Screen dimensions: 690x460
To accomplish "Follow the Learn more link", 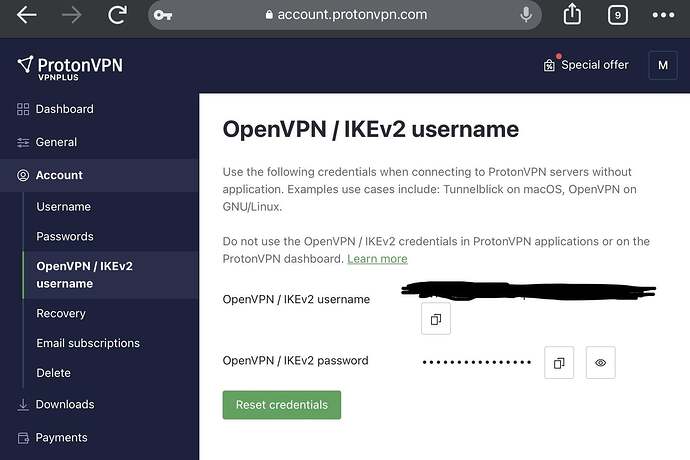I will pyautogui.click(x=377, y=259).
